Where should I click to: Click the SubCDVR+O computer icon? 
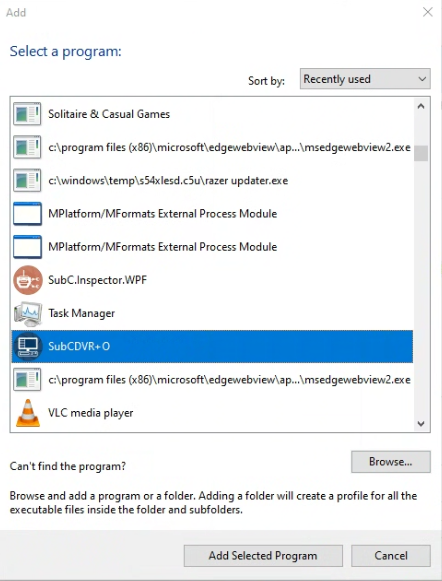coord(27,346)
